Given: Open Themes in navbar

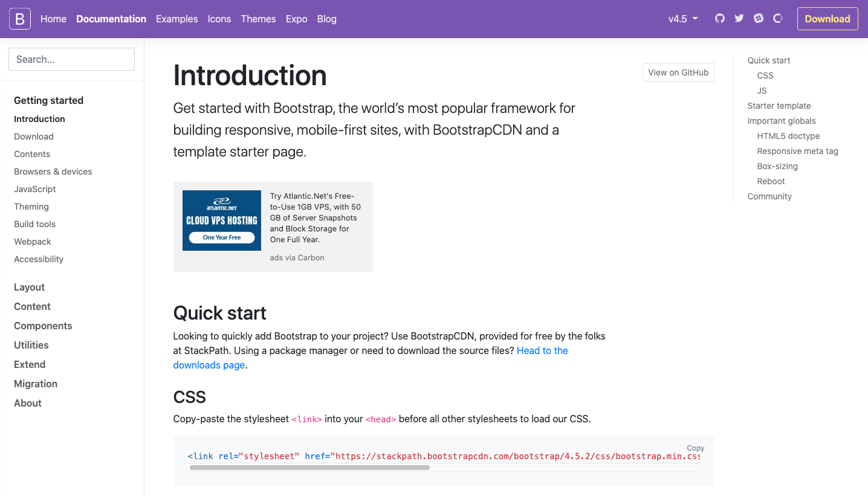Looking at the screenshot, I should [258, 19].
